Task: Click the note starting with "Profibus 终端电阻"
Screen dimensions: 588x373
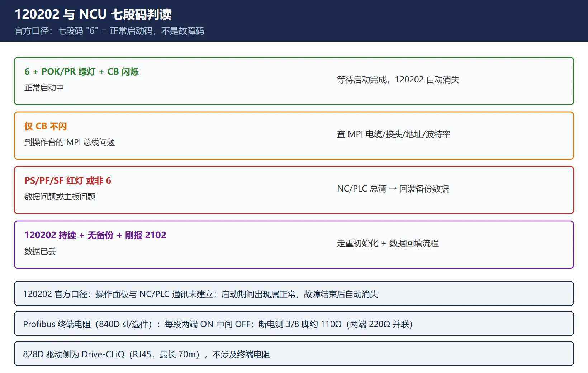Action: point(294,324)
